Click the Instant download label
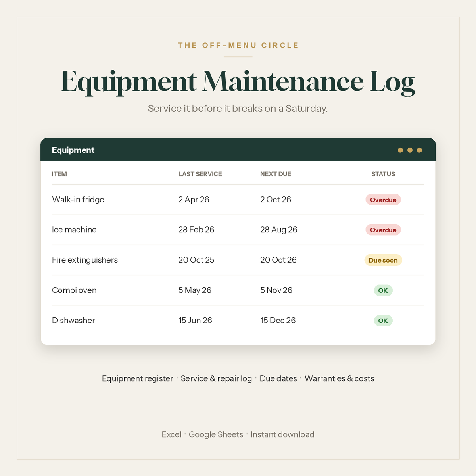Viewport: 476px width, 476px height. pyautogui.click(x=282, y=434)
